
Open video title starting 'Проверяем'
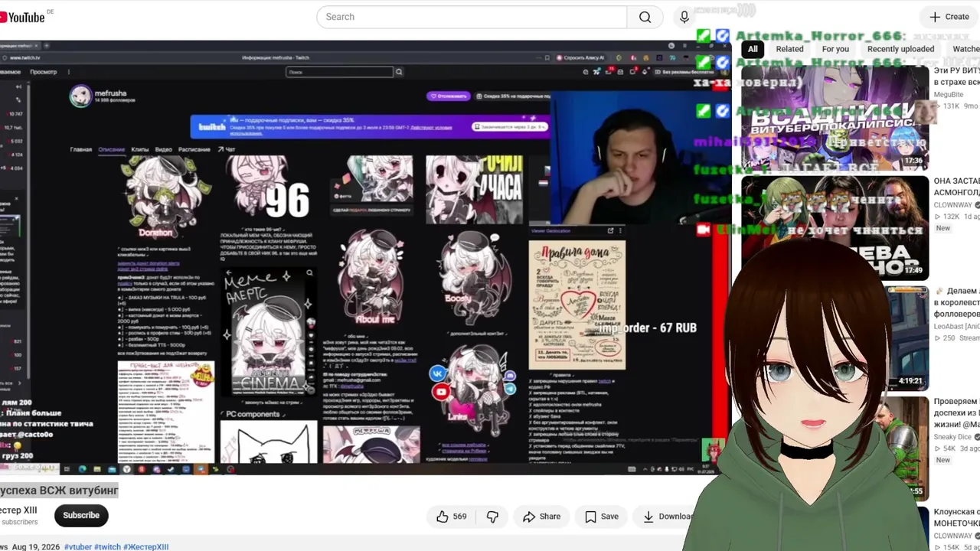coord(956,413)
